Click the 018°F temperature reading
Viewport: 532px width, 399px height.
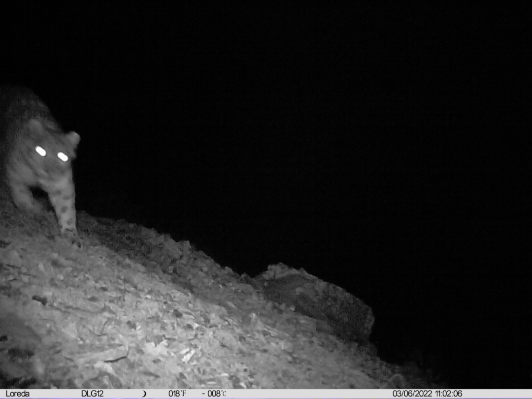pos(177,394)
